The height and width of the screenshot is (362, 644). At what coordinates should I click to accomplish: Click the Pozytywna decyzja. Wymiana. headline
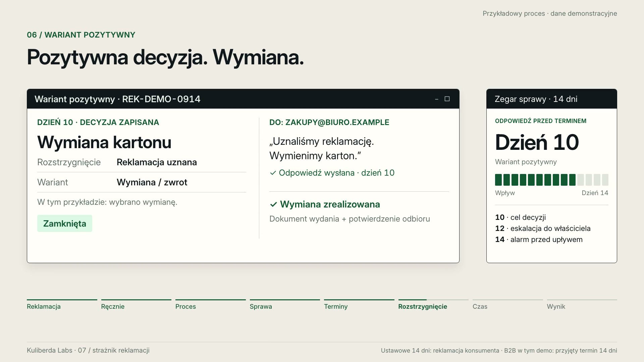165,58
